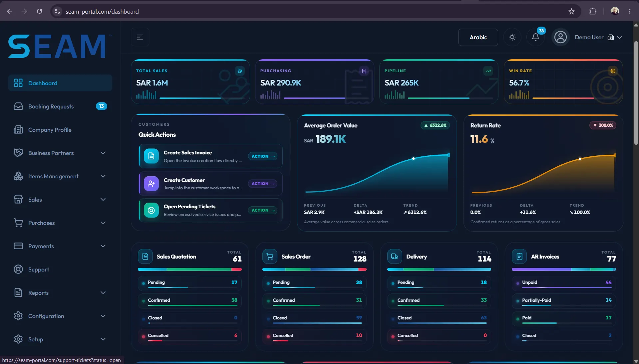Screen dimensions: 639x364
Task: Click the Pending row under Sales Order
Action: point(314,283)
